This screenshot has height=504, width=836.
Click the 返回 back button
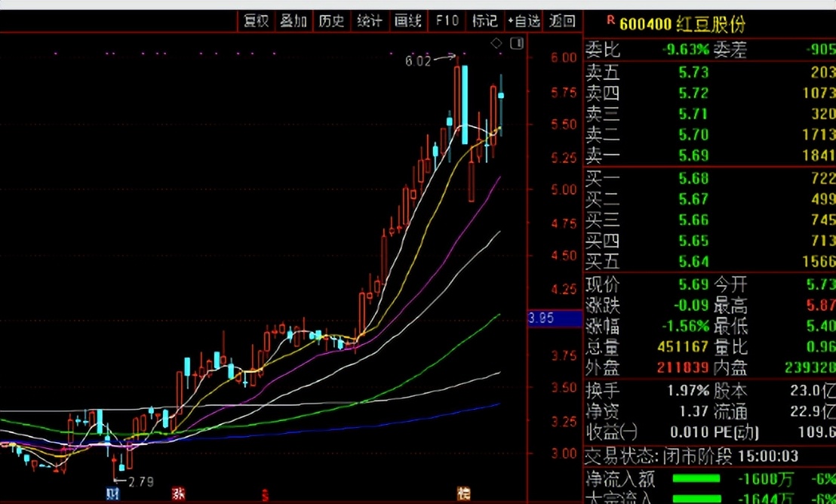[563, 21]
